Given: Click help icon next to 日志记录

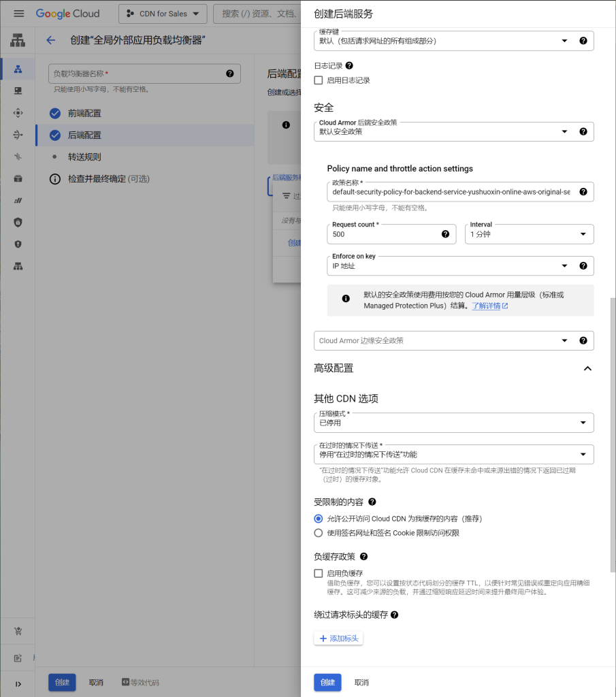Looking at the screenshot, I should [349, 66].
